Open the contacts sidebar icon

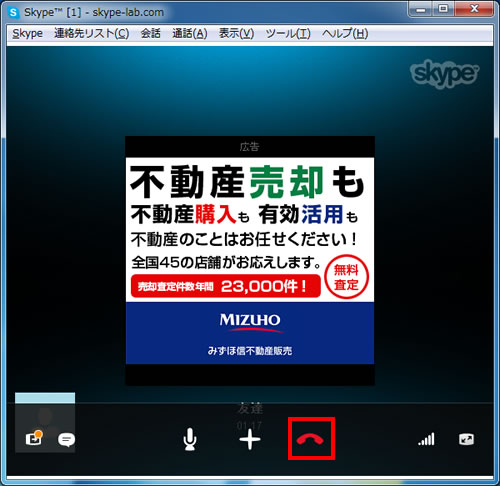pos(34,438)
